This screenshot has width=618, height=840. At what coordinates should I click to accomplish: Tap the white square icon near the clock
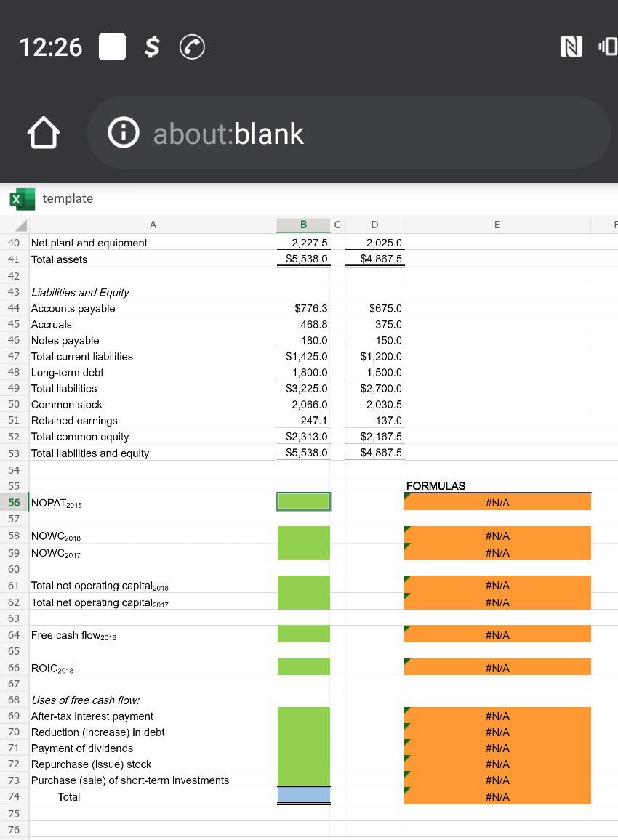112,47
